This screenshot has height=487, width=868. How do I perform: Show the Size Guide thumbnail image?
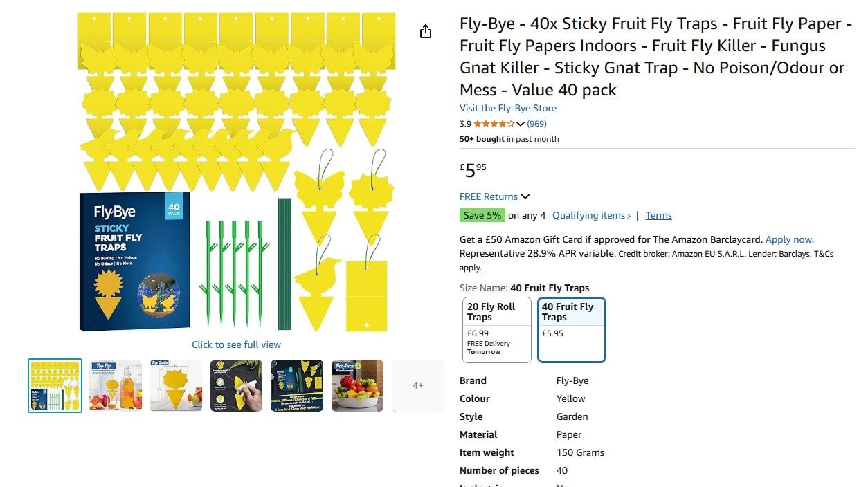[x=176, y=385]
